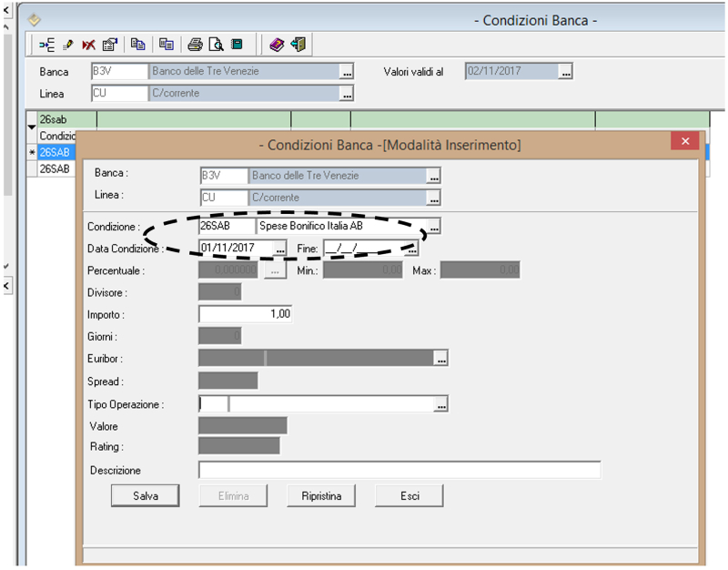The width and height of the screenshot is (728, 570).
Task: Open the Euribor lookup ellipsis button
Action: (441, 359)
